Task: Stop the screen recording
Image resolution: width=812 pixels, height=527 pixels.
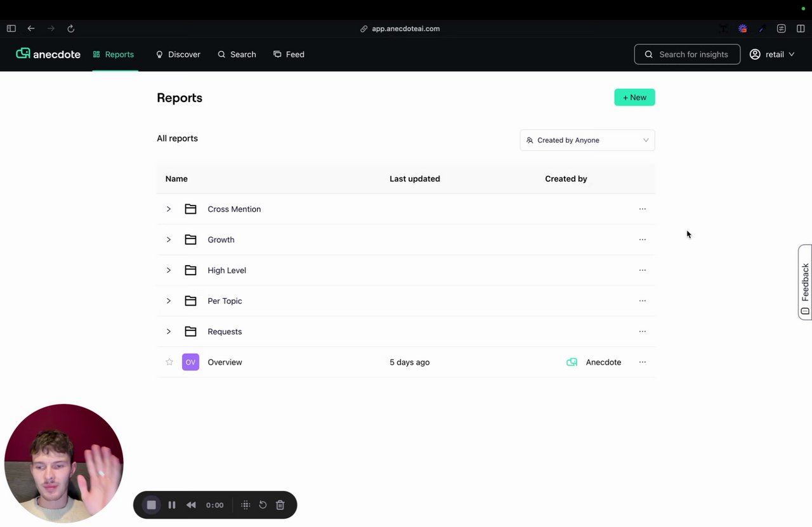Action: (151, 505)
